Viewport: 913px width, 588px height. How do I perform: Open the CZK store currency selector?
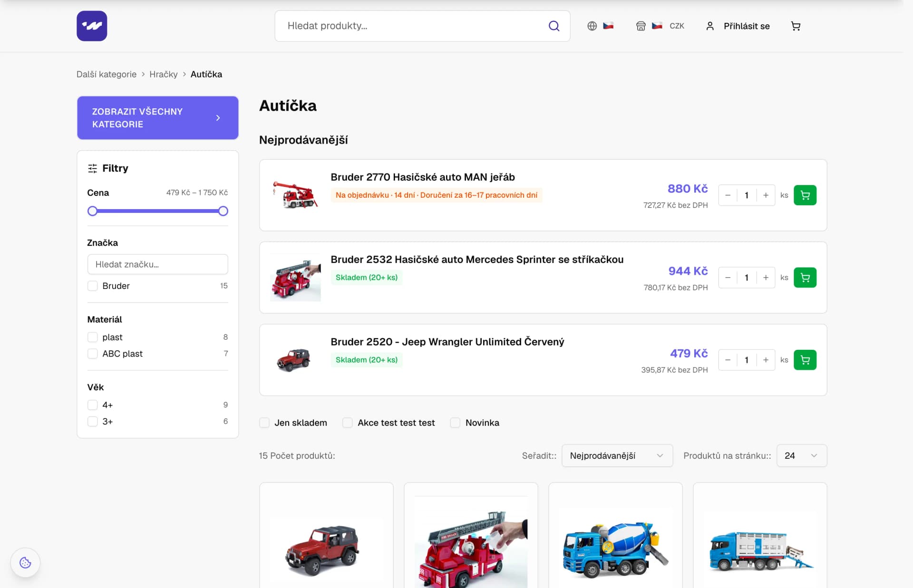[660, 26]
